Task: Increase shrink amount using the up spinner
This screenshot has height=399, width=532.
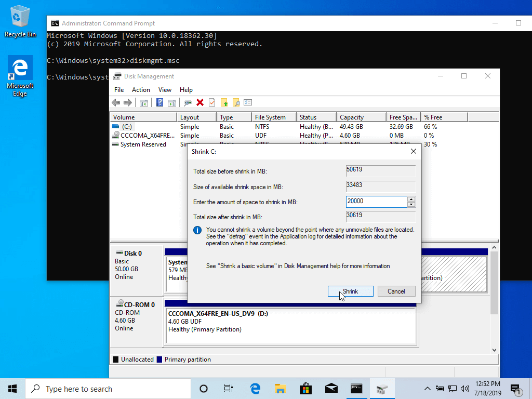Action: 410,199
